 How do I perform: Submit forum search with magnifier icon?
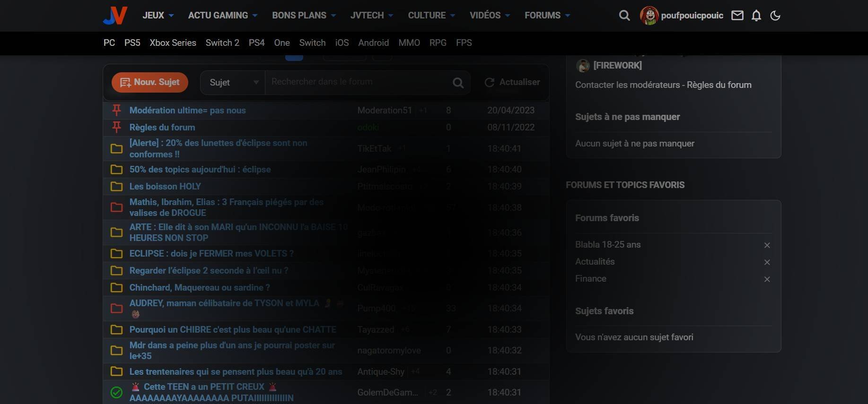(x=458, y=83)
